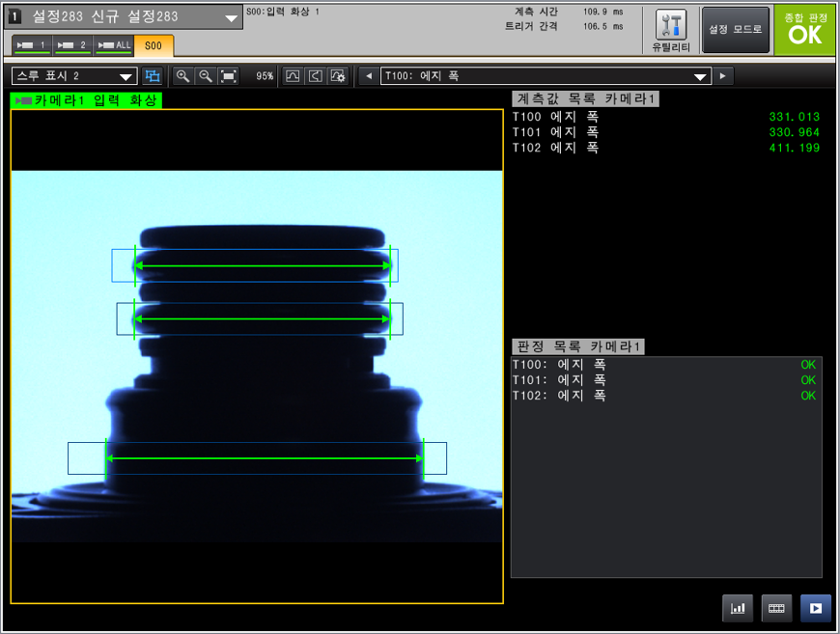Click the blue play run button
This screenshot has width=840, height=634.
(816, 608)
